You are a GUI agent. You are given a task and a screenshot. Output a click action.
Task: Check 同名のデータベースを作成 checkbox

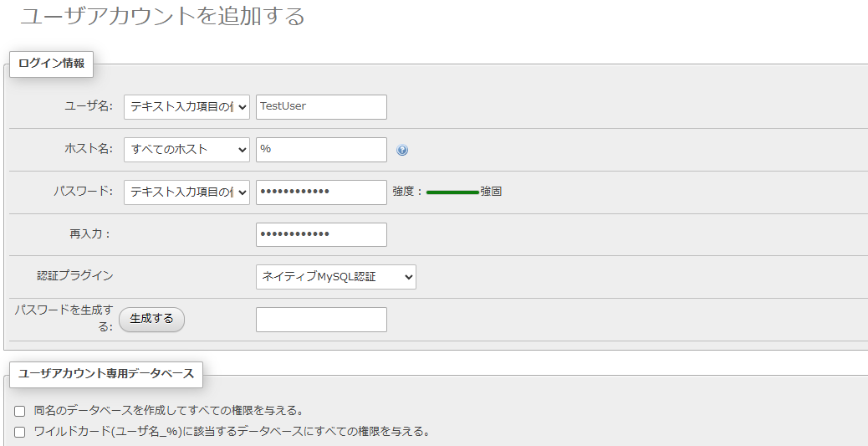coord(20,411)
